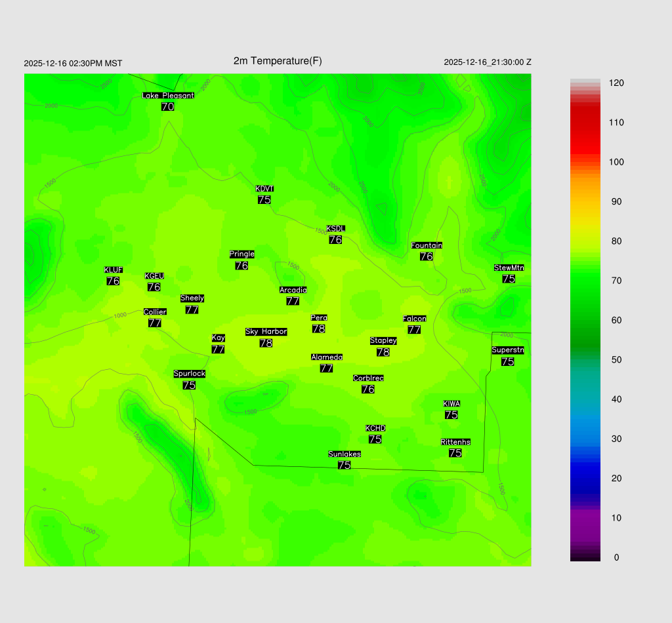
Task: Click the blue 30 level on colorbar
Action: 585,439
